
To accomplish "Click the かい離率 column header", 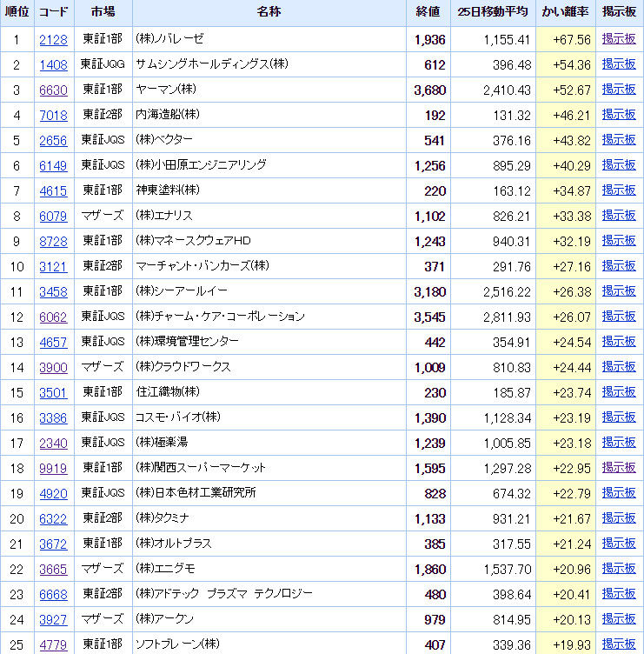I will point(565,12).
